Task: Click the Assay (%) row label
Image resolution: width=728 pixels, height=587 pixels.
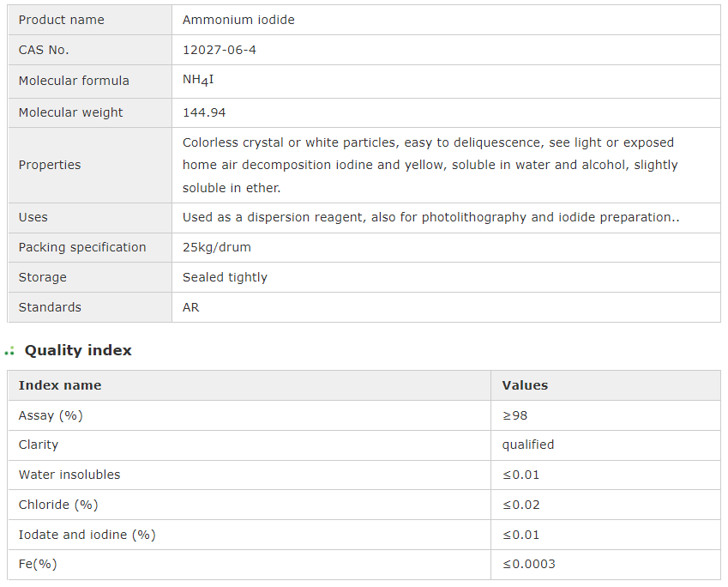Action: pyautogui.click(x=51, y=415)
